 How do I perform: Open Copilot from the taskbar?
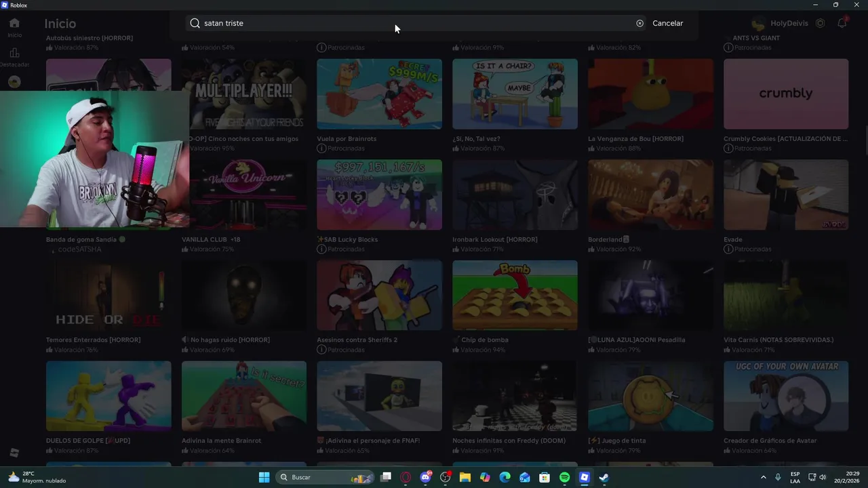[485, 477]
